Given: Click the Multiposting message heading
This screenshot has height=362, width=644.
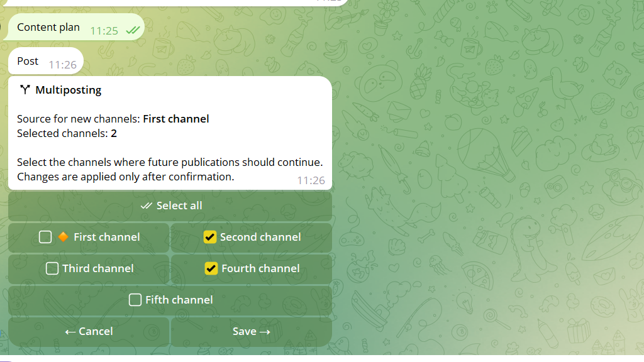Looking at the screenshot, I should coord(68,90).
